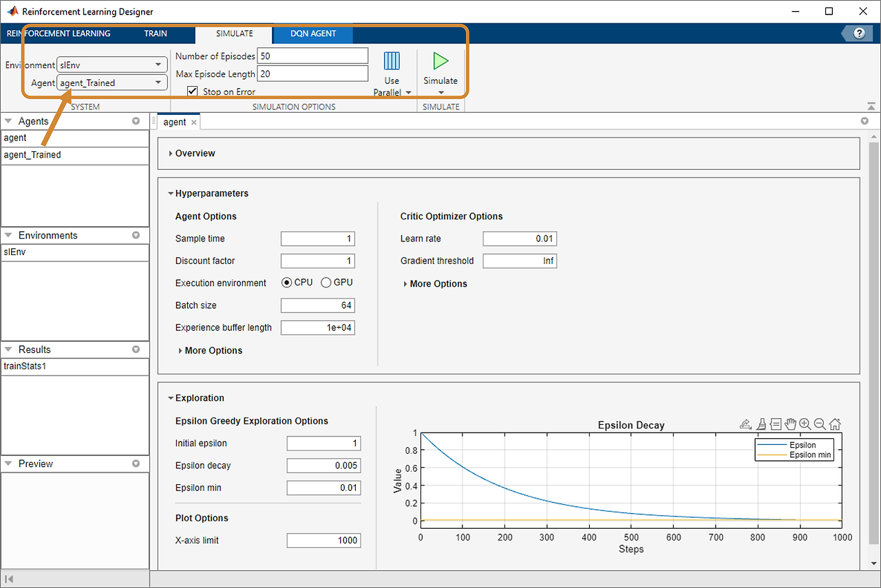Image resolution: width=881 pixels, height=588 pixels.
Task: Open the Preview panel options menu icon
Action: pyautogui.click(x=136, y=464)
